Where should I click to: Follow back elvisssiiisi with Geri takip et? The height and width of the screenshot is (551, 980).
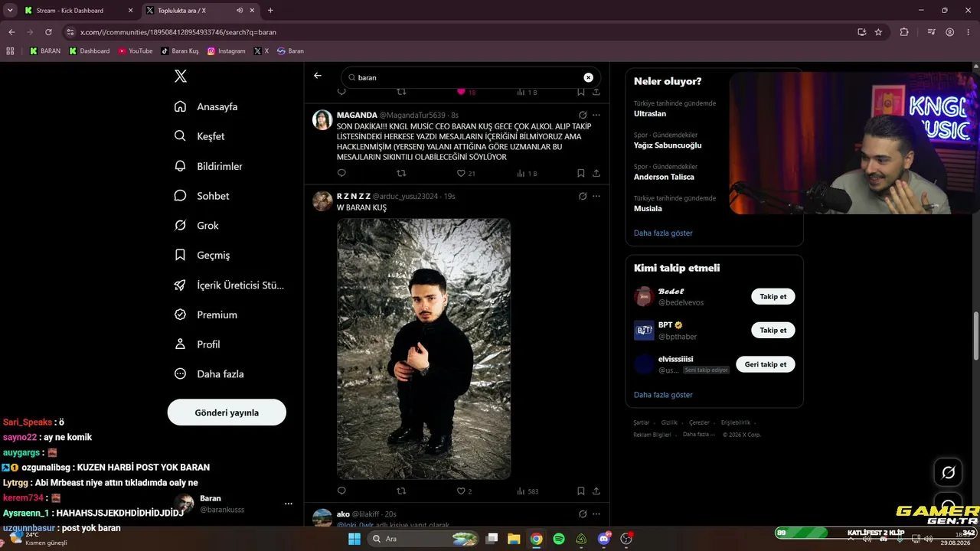(766, 364)
